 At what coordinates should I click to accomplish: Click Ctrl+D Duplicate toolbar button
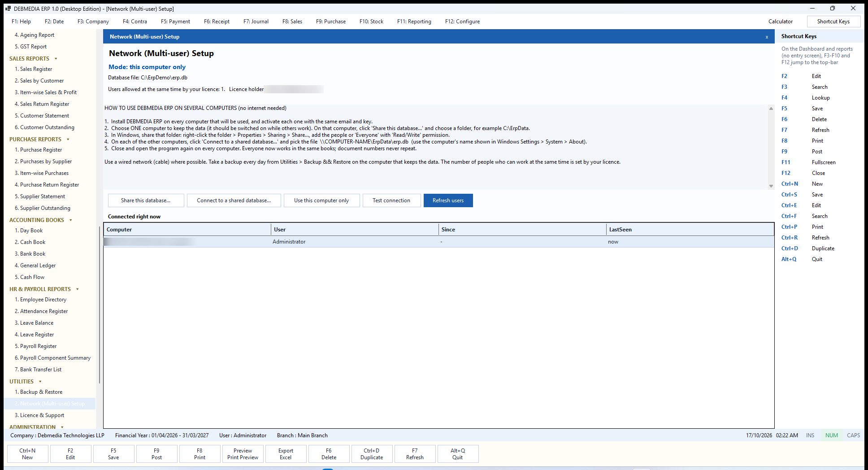[x=372, y=454]
